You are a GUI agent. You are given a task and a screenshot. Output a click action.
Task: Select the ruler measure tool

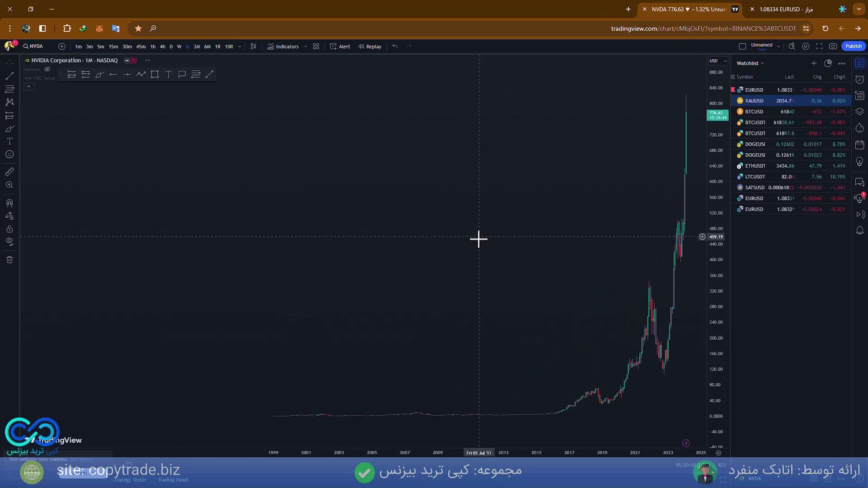9,172
